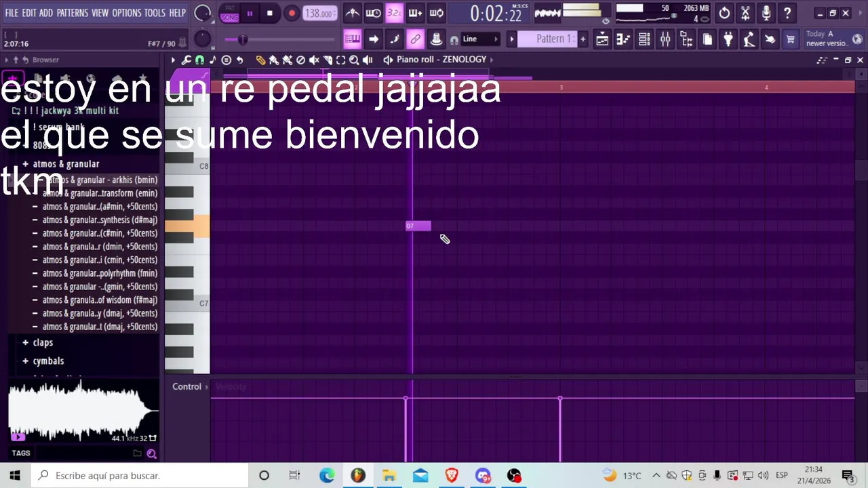The height and width of the screenshot is (488, 868).
Task: Click the microphone recording icon
Action: (x=766, y=13)
